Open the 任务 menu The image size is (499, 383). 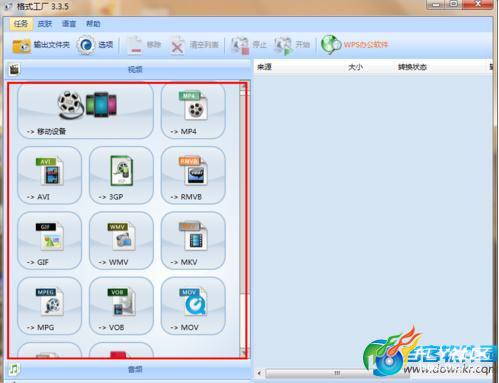click(x=21, y=24)
